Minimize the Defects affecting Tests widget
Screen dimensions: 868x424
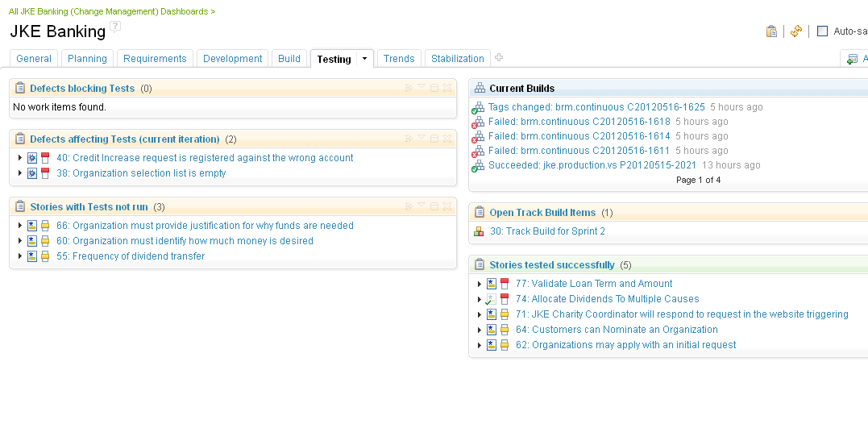pyautogui.click(x=434, y=139)
